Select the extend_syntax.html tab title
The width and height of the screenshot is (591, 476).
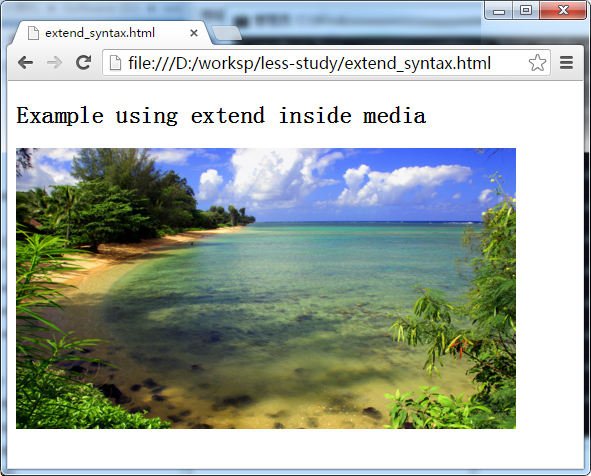(100, 33)
